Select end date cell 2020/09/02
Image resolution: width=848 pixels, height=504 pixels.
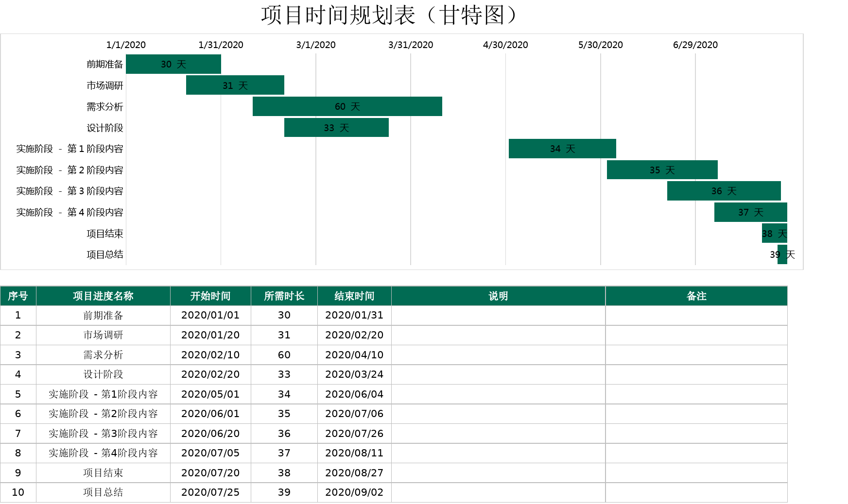tap(354, 492)
